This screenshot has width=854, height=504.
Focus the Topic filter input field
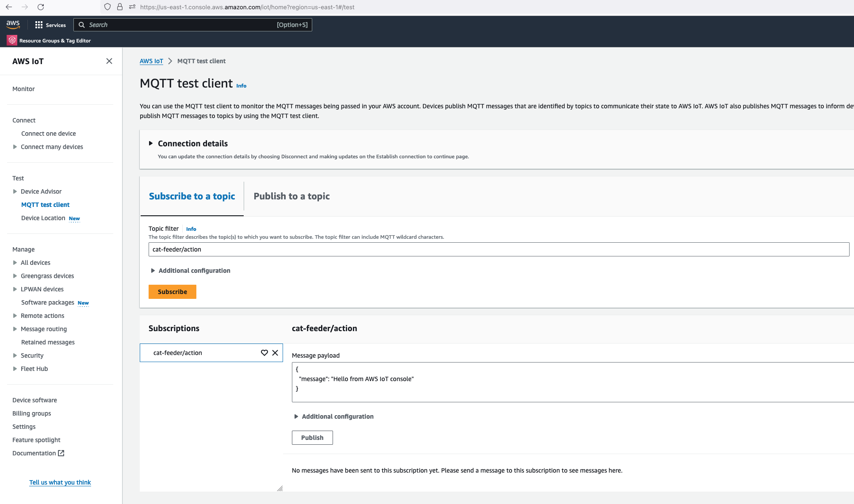click(x=499, y=249)
